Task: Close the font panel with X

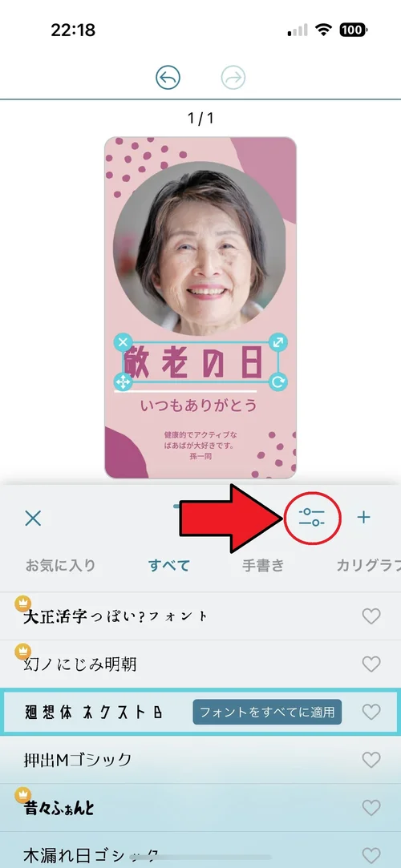Action: pyautogui.click(x=33, y=518)
